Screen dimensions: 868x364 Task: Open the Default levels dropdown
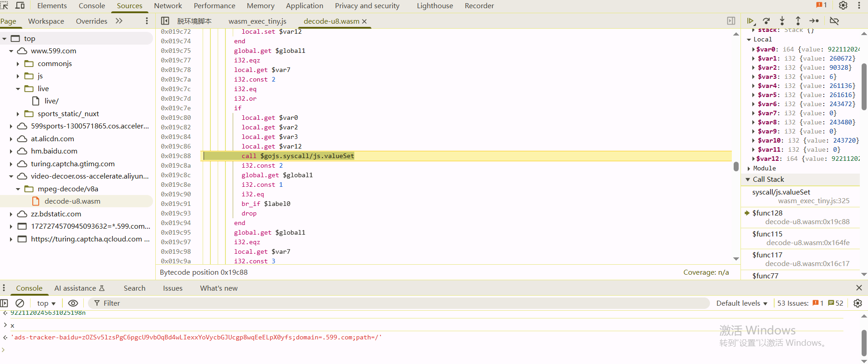(741, 303)
